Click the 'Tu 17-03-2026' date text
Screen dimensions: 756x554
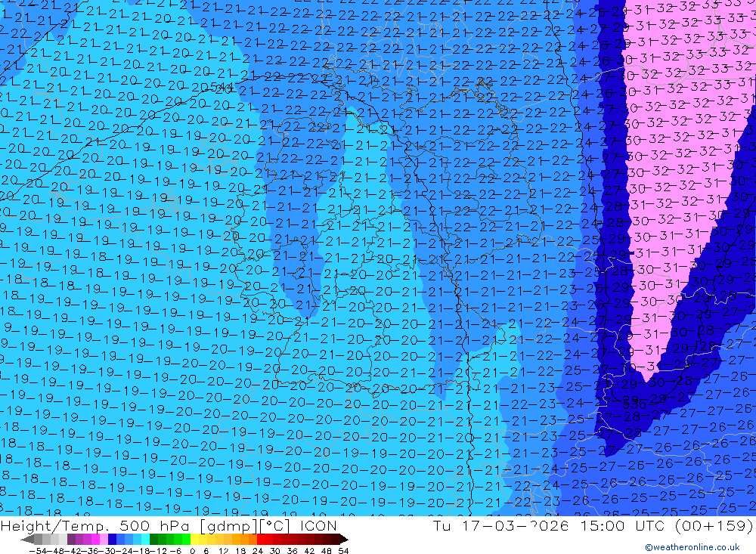(501, 525)
